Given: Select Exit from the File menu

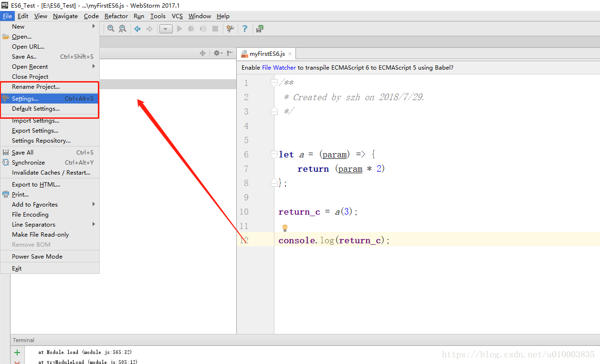Looking at the screenshot, I should click(x=50, y=269).
